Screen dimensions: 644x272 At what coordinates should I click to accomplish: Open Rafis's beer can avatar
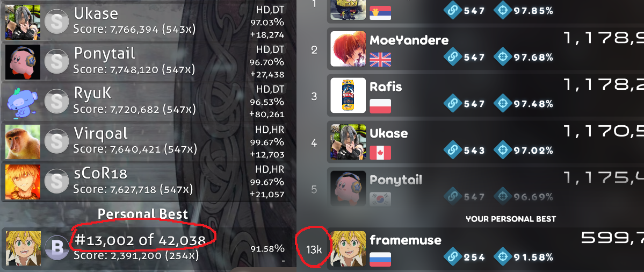348,95
